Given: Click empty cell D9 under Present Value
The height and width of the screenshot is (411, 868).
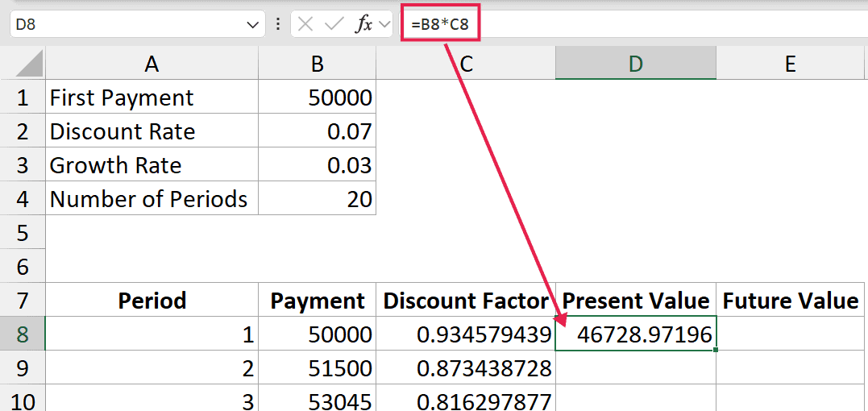Looking at the screenshot, I should [636, 367].
